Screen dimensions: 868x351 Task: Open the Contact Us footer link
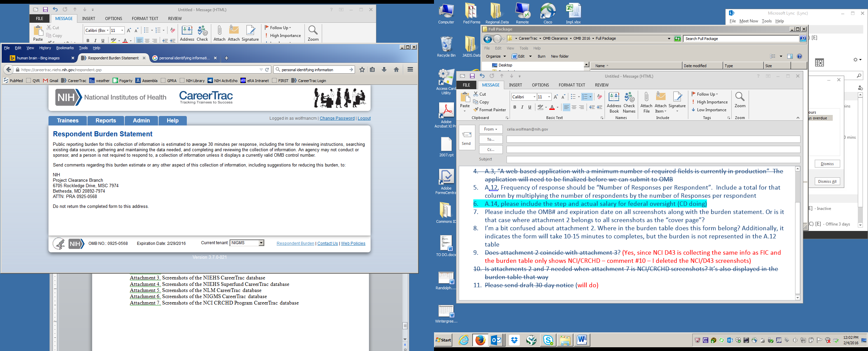328,243
